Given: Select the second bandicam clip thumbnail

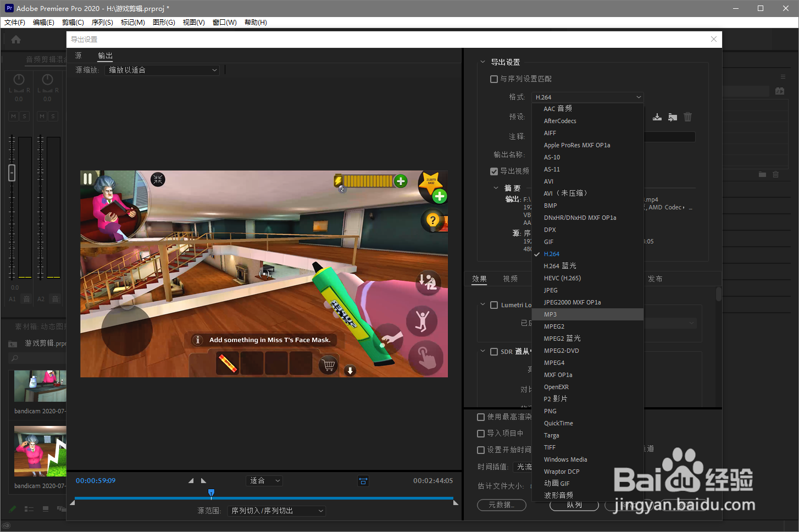Looking at the screenshot, I should 40,451.
